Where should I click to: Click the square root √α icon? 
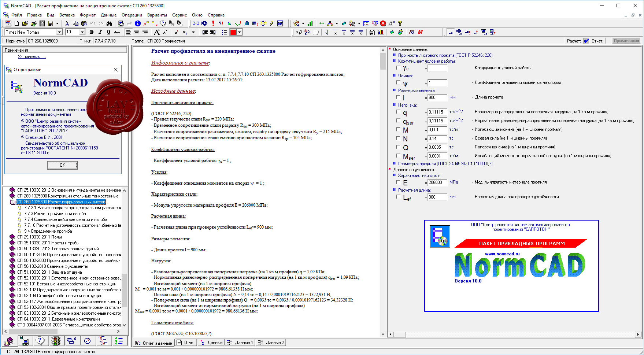click(x=412, y=32)
